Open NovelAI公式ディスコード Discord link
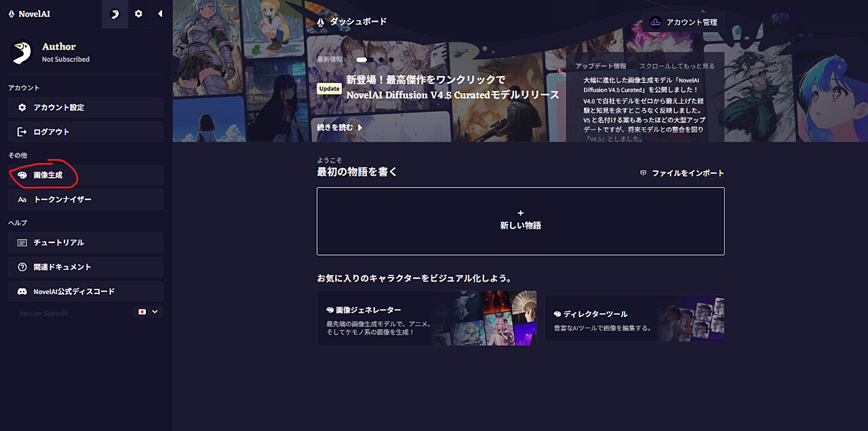Screen dimensions: 868x431 point(86,291)
